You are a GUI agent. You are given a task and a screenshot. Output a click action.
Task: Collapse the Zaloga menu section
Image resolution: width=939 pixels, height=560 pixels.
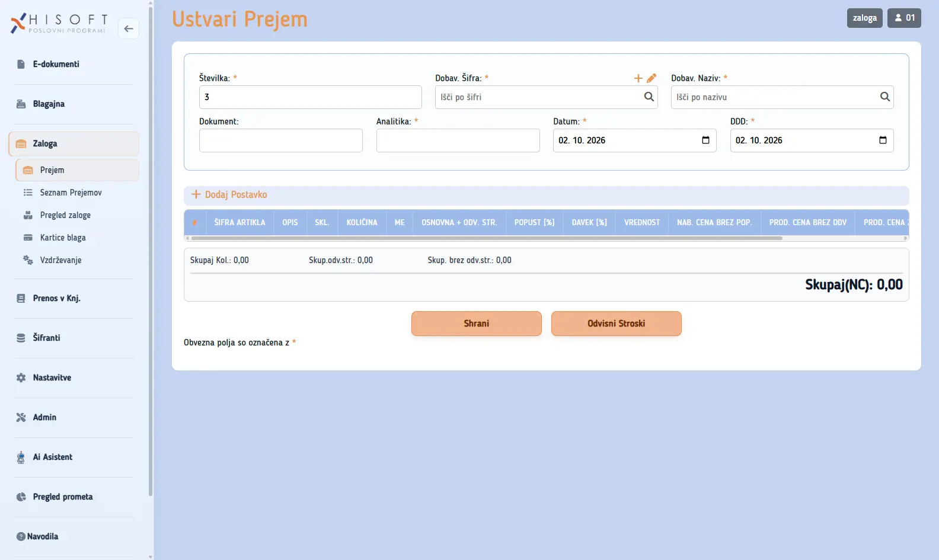pyautogui.click(x=74, y=143)
